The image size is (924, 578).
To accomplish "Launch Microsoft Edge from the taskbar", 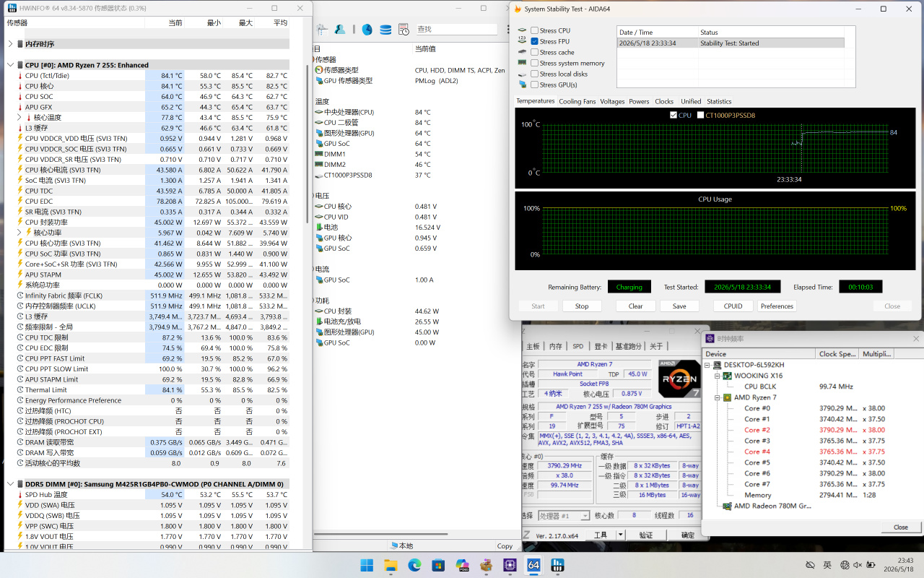I will coord(414,565).
